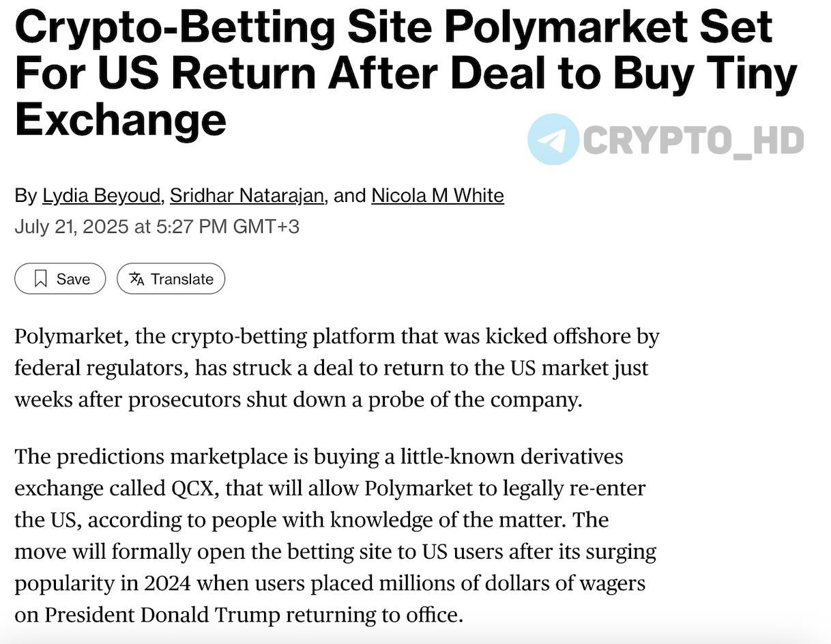The height and width of the screenshot is (644, 831).
Task: Open Nicola M White's author link
Action: (437, 195)
